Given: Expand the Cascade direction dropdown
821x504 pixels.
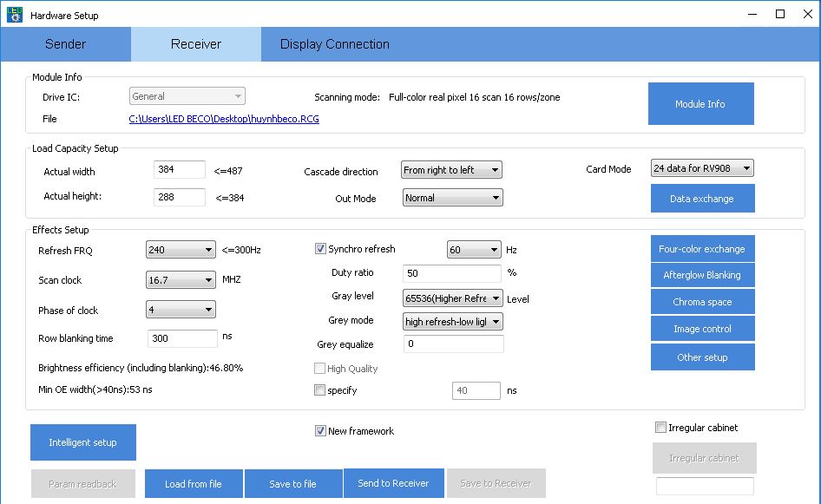Looking at the screenshot, I should pyautogui.click(x=451, y=170).
